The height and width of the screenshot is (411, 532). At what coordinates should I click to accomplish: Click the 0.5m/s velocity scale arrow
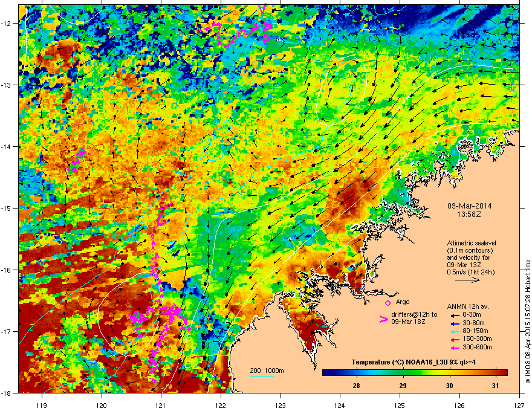tap(467, 280)
